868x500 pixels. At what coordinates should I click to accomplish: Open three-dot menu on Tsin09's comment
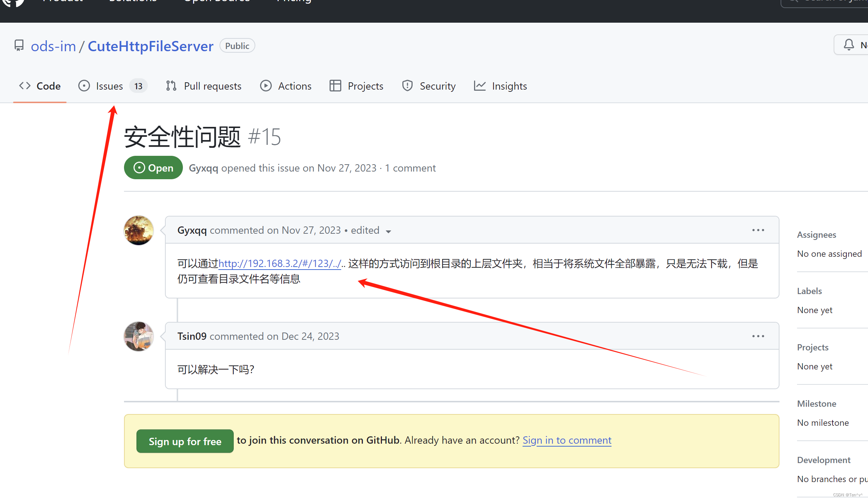tap(758, 336)
